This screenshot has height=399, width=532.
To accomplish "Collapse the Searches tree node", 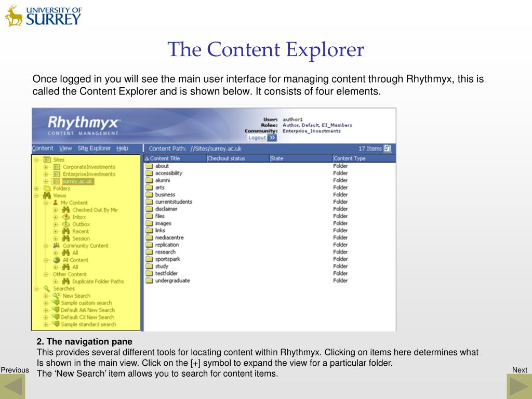I will point(36,289).
